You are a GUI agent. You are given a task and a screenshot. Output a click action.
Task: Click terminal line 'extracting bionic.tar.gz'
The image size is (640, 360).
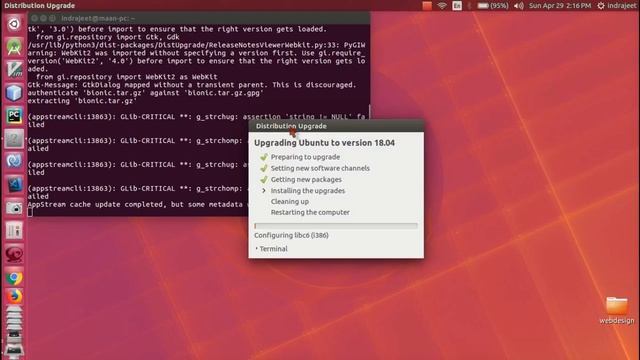[x=82, y=101]
